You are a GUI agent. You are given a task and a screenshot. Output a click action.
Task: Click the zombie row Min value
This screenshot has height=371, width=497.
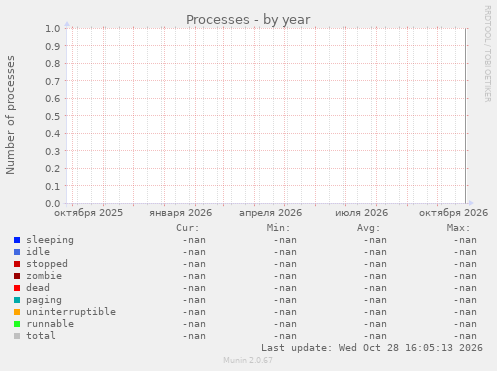(285, 276)
